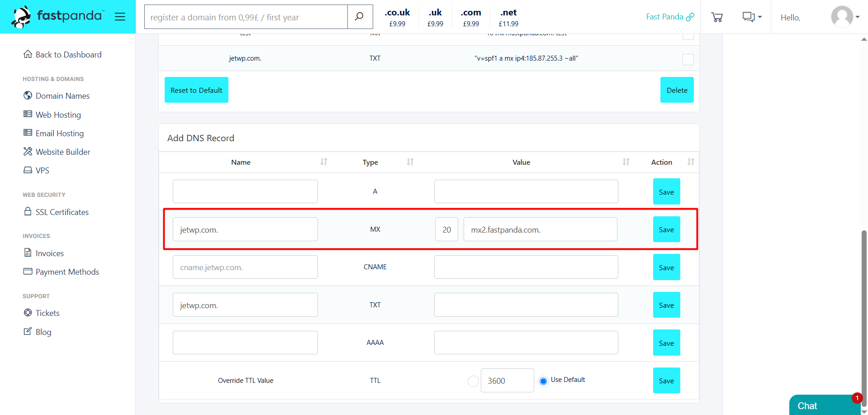Screen dimensions: 868x415
Task: Open Invoices in sidebar
Action: (44, 253)
